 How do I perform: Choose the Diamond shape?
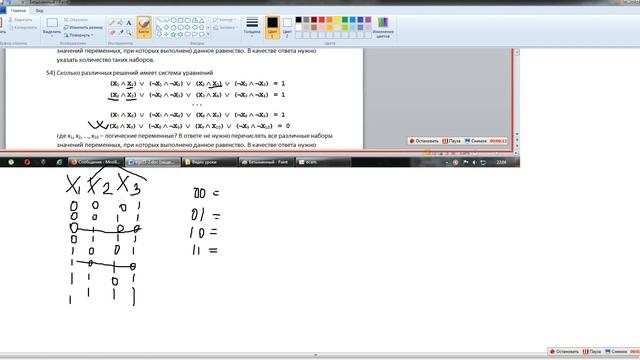tap(166, 27)
